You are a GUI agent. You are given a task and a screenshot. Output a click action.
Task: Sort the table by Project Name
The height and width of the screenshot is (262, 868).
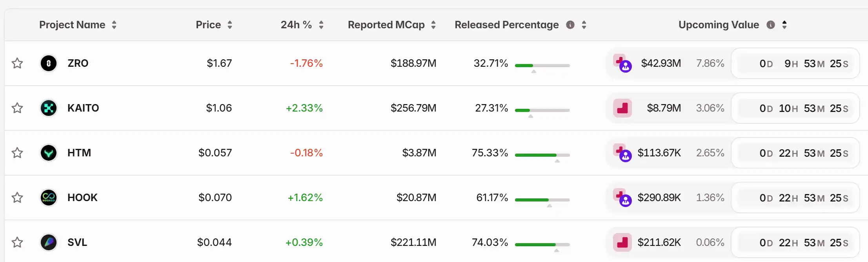click(x=114, y=25)
